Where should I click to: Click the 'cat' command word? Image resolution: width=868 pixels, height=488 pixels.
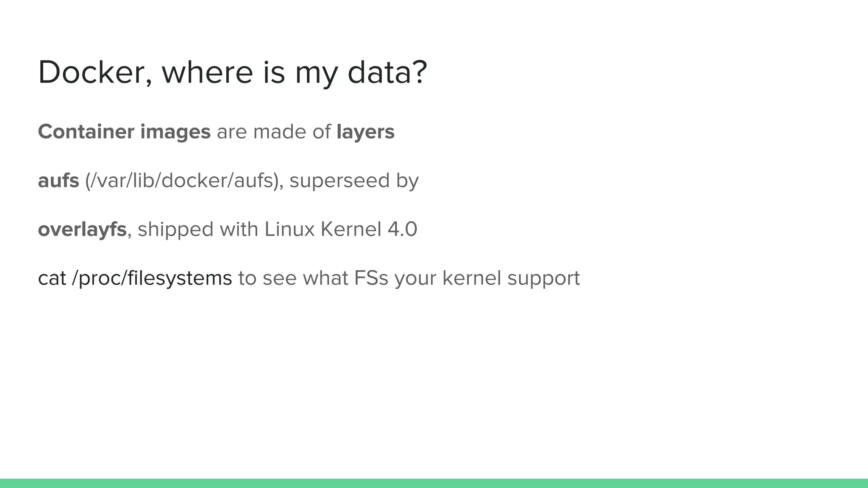[52, 278]
